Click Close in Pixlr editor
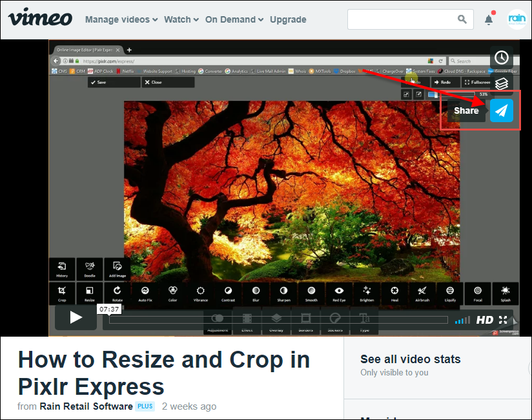This screenshot has height=420, width=532. click(x=168, y=82)
